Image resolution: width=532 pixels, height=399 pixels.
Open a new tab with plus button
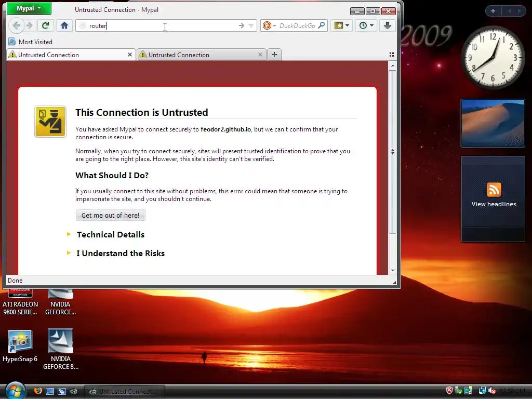click(274, 55)
